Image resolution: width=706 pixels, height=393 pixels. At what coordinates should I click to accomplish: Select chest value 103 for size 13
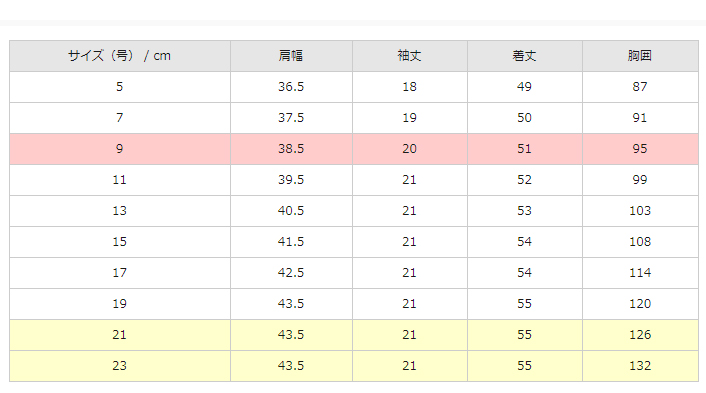(640, 211)
